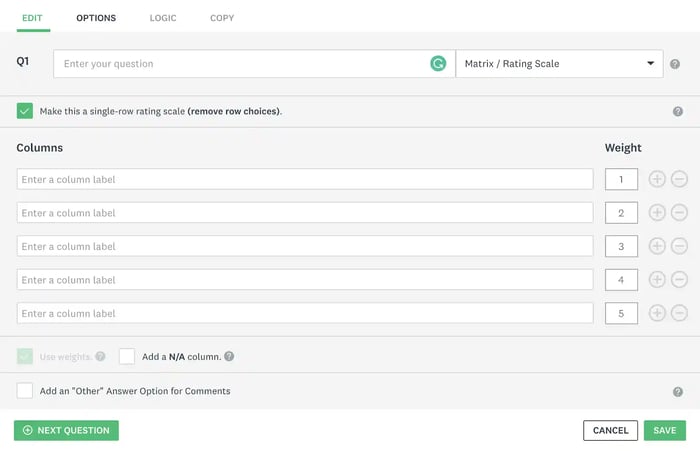The image size is (700, 451).
Task: Add a column after weight 1 row
Action: coord(657,180)
